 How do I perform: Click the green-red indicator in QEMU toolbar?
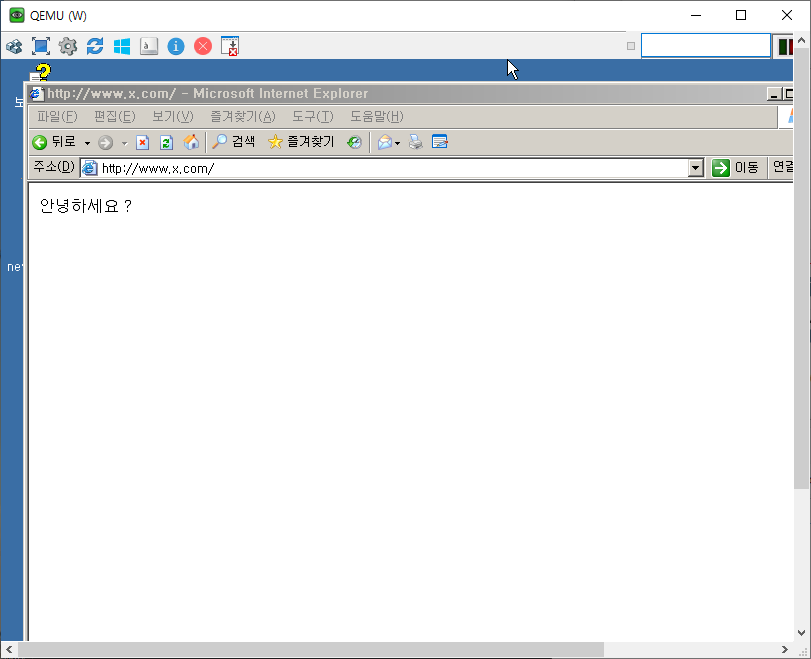[x=785, y=47]
